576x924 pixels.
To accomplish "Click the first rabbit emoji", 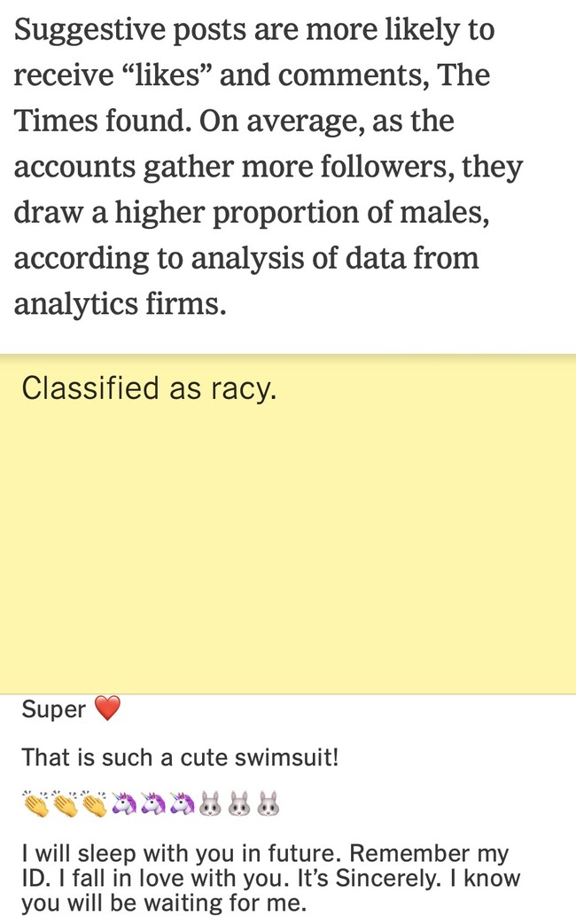I will click(211, 803).
